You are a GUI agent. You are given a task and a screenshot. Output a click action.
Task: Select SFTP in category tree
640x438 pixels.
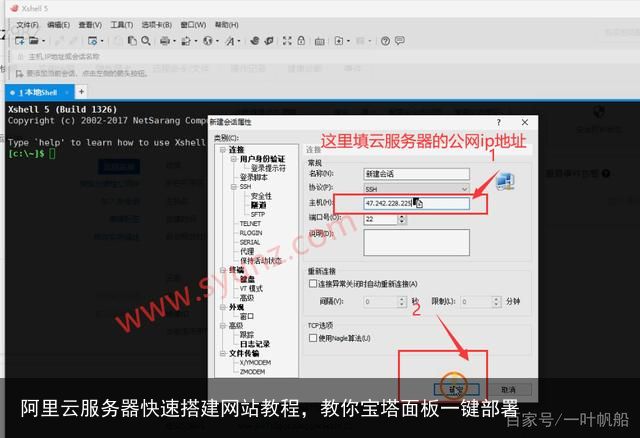click(258, 214)
